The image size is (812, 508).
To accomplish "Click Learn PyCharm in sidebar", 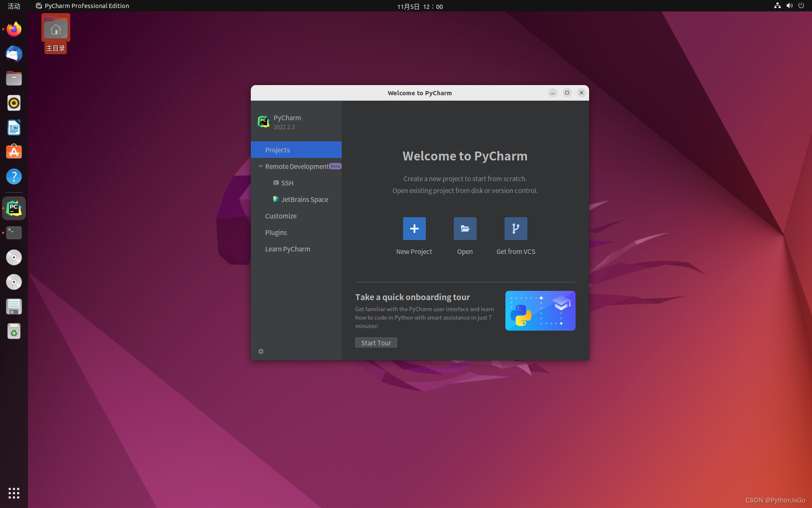I will [x=288, y=249].
